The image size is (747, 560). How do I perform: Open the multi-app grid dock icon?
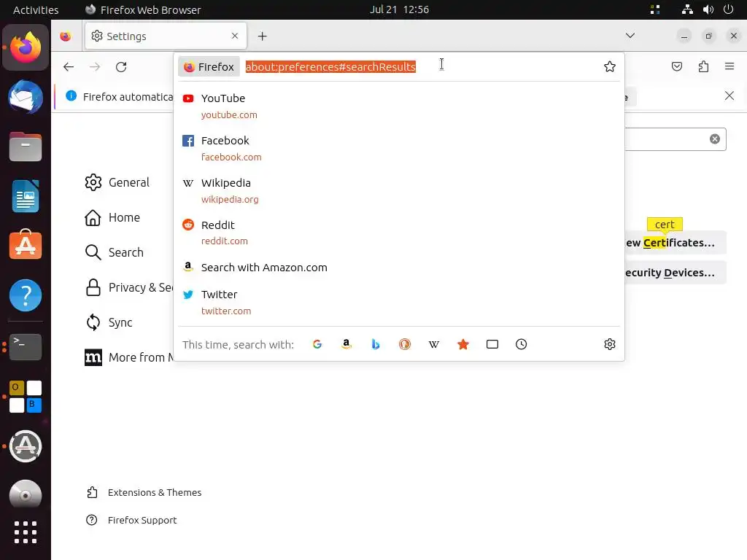click(x=26, y=396)
